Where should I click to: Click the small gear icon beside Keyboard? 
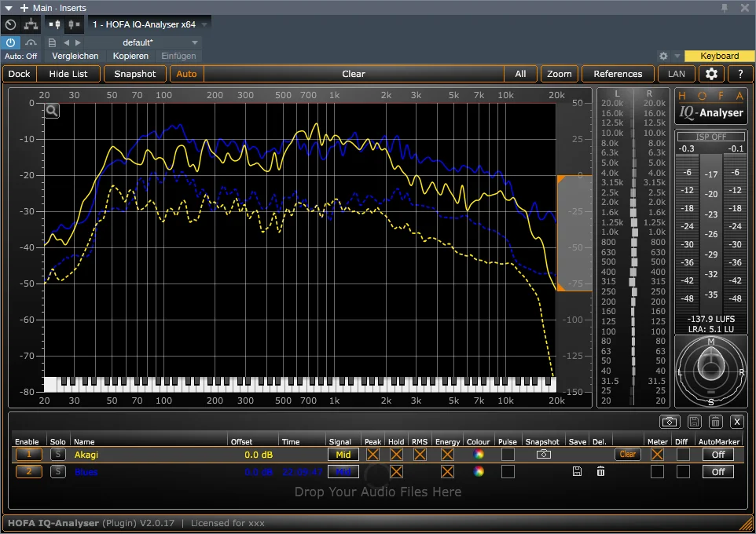tap(663, 56)
